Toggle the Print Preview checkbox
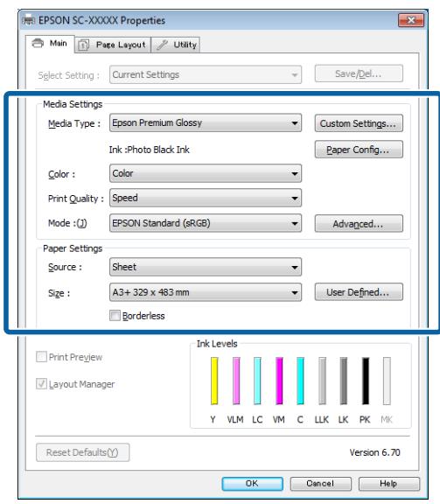This screenshot has width=440, height=504. (41, 357)
